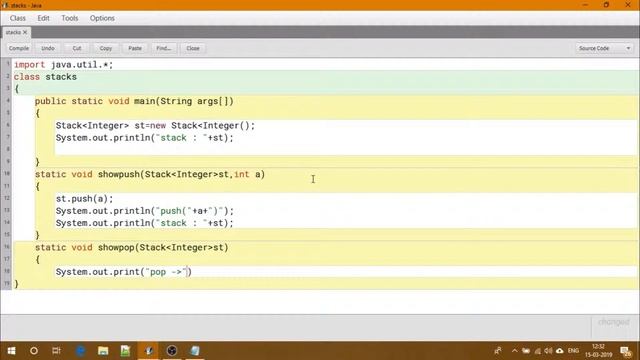The width and height of the screenshot is (640, 360).
Task: Open the Windows Start menu
Action: (11, 351)
